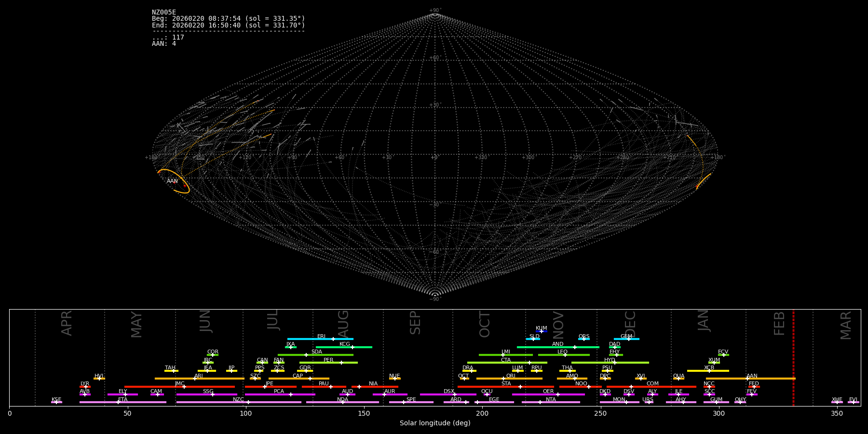The image size is (868, 434).
Task: Click the APR month label
Action: (x=67, y=323)
